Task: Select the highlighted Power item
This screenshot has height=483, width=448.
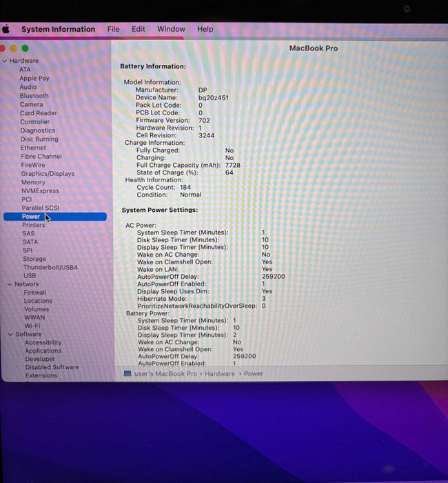Action: click(55, 217)
